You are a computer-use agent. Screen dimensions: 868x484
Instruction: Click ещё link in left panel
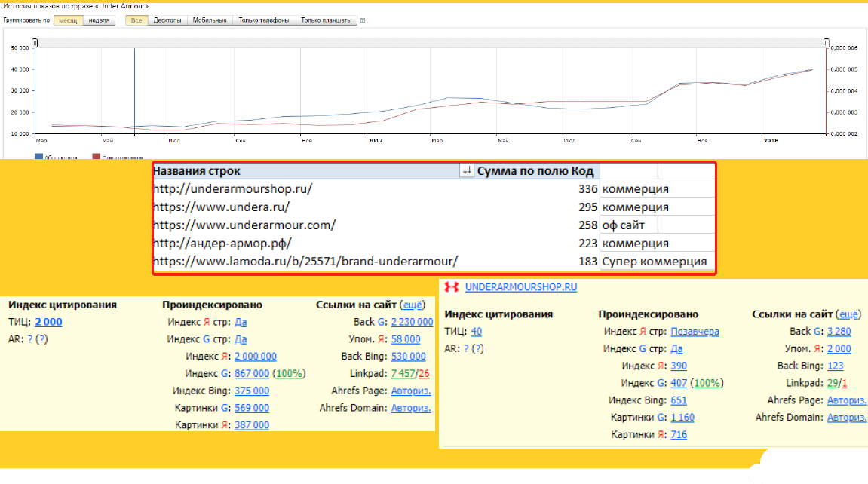413,305
